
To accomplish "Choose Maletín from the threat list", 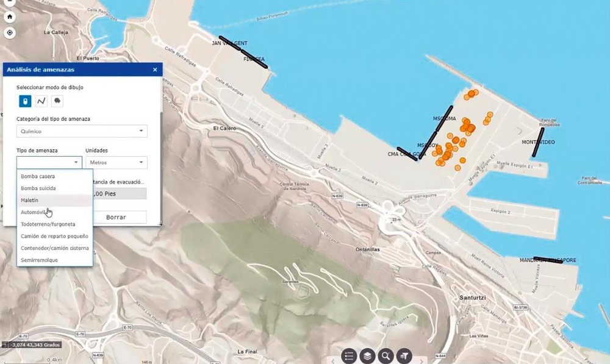I will pos(30,200).
